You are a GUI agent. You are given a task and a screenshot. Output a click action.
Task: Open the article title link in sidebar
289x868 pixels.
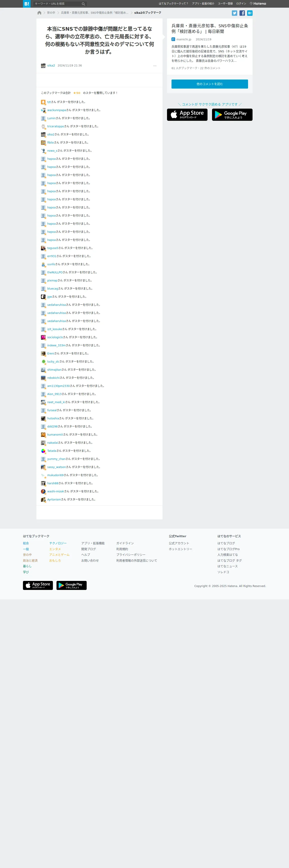pos(210,29)
